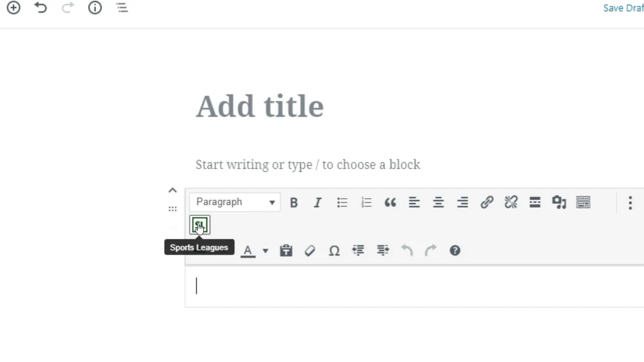The width and height of the screenshot is (644, 362).
Task: Remove link with the unlink icon
Action: click(x=511, y=202)
